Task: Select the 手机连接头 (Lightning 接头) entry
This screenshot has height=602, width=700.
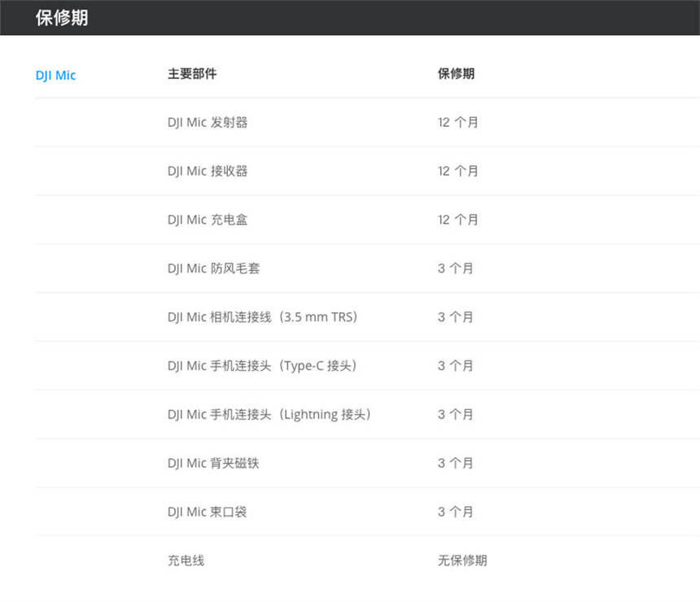Action: tap(269, 414)
